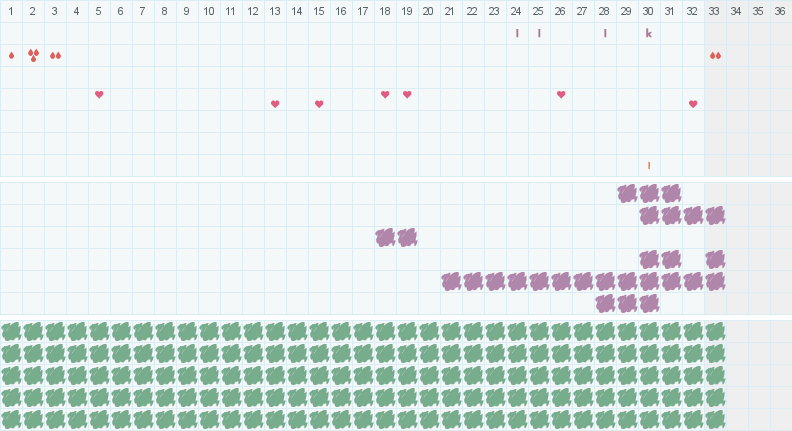Click the heart icon on day 19

[407, 94]
